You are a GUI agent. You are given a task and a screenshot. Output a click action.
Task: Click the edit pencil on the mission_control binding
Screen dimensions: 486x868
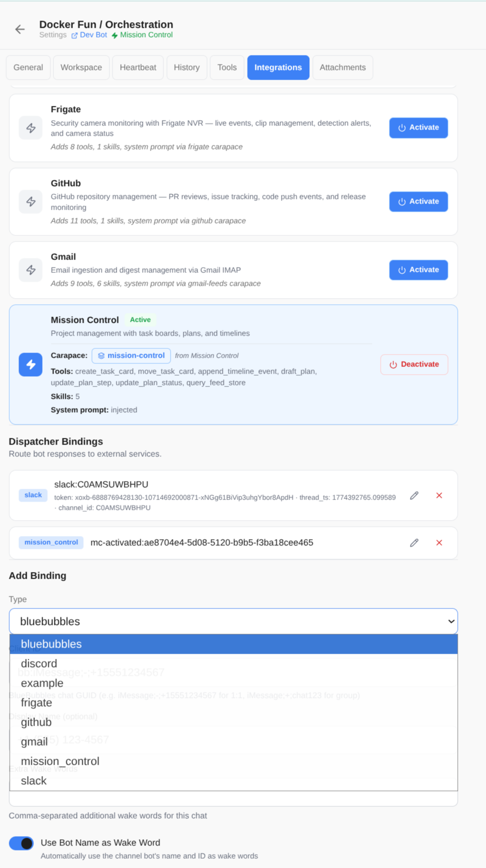click(414, 543)
